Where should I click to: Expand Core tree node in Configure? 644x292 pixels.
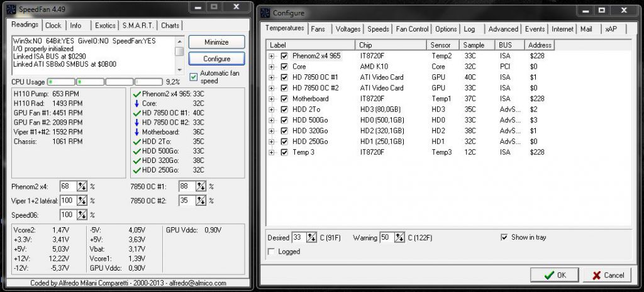(x=272, y=67)
